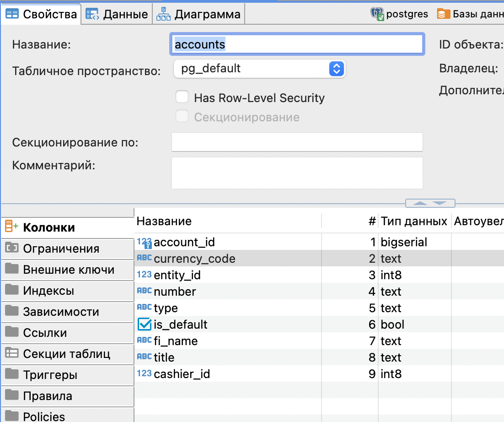Click the currency_code text type icon
This screenshot has height=422, width=504.
click(144, 259)
